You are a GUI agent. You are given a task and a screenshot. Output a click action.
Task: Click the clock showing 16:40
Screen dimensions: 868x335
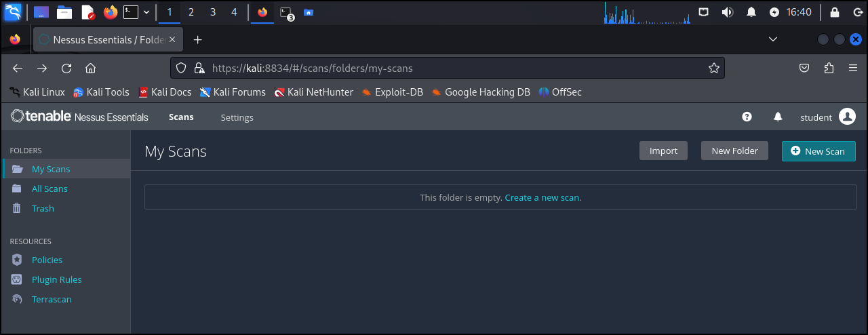tap(799, 12)
